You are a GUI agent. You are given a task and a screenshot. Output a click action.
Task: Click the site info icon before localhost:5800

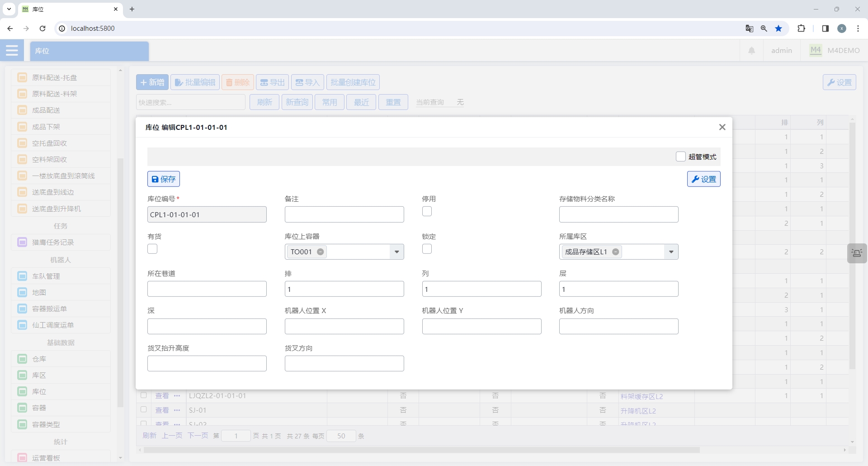tap(62, 29)
